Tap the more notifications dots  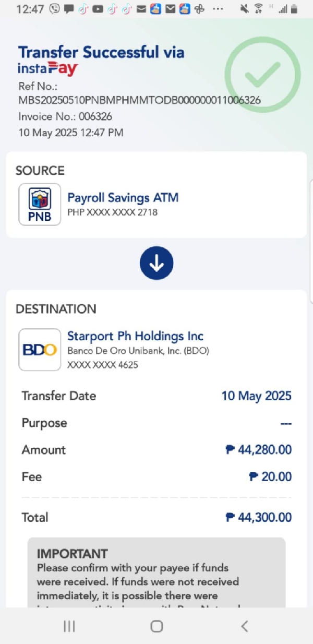click(219, 9)
